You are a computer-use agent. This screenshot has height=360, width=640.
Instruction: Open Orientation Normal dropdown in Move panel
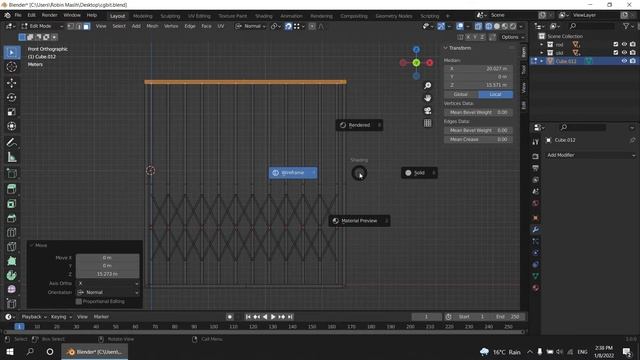coord(108,292)
